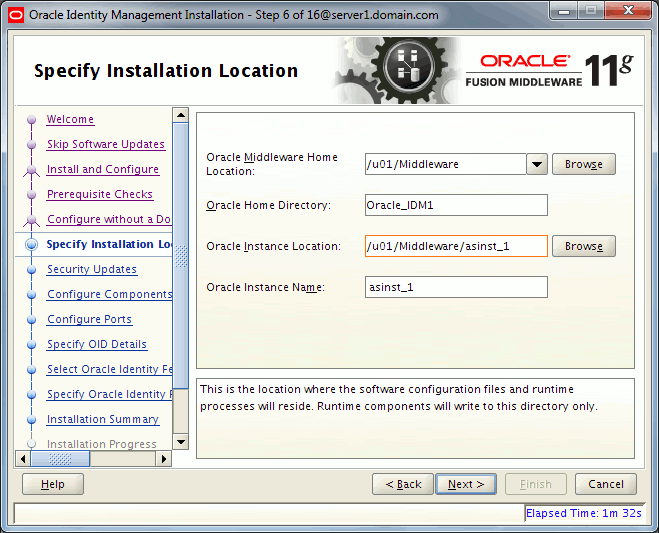Click the current step indicator circle icon

pyautogui.click(x=32, y=245)
